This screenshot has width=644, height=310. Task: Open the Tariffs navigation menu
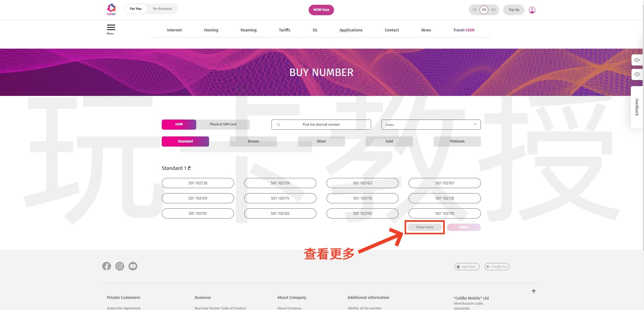click(x=284, y=30)
